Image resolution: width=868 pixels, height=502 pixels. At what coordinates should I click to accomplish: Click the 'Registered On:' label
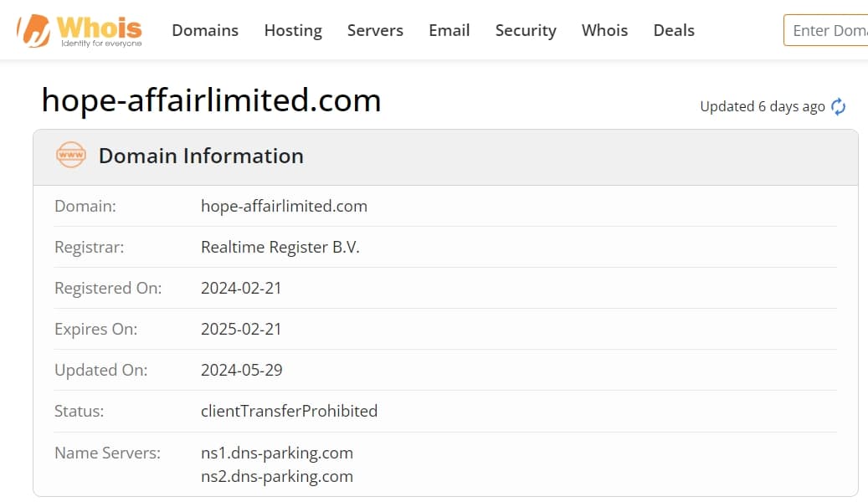(x=108, y=288)
